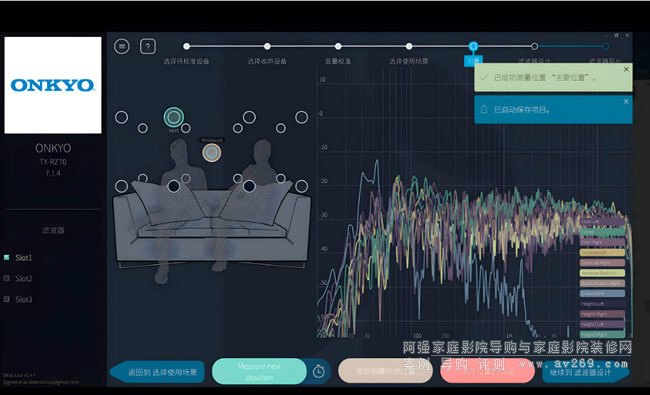Enable the Slot3 filter checkbox
Image resolution: width=650 pixels, height=395 pixels.
pos(7,299)
